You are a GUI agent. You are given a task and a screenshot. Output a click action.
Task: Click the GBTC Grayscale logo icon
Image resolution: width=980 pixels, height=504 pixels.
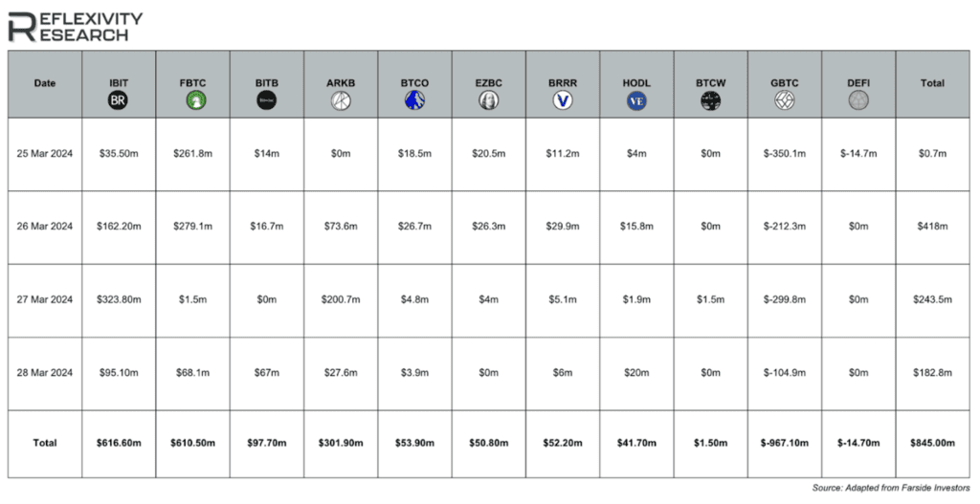point(785,99)
